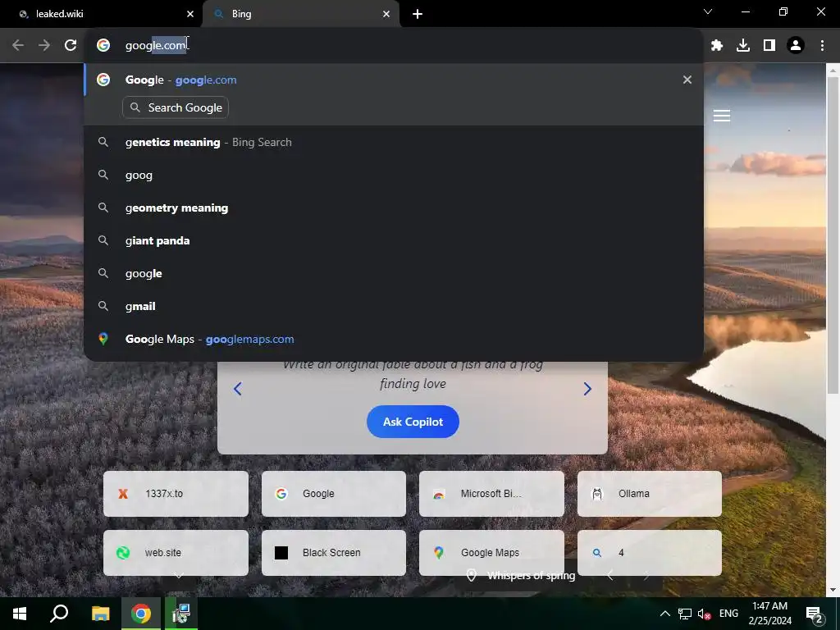Viewport: 840px width, 630px height.
Task: Click the reload page icon
Action: click(x=71, y=46)
